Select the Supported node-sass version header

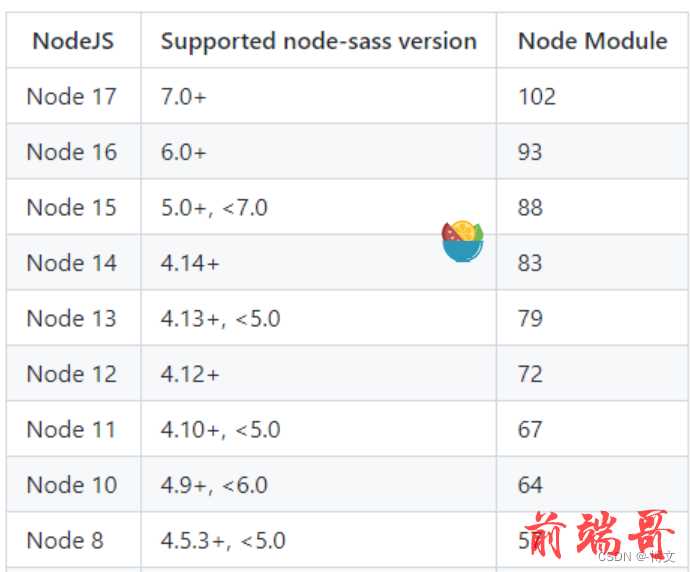tap(319, 41)
